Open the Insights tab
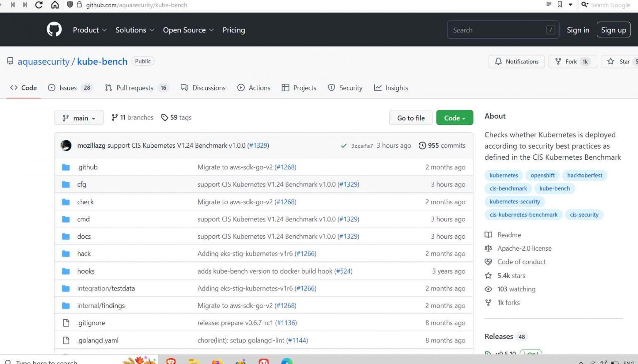Screen dimensions: 638x364 click(x=391, y=88)
